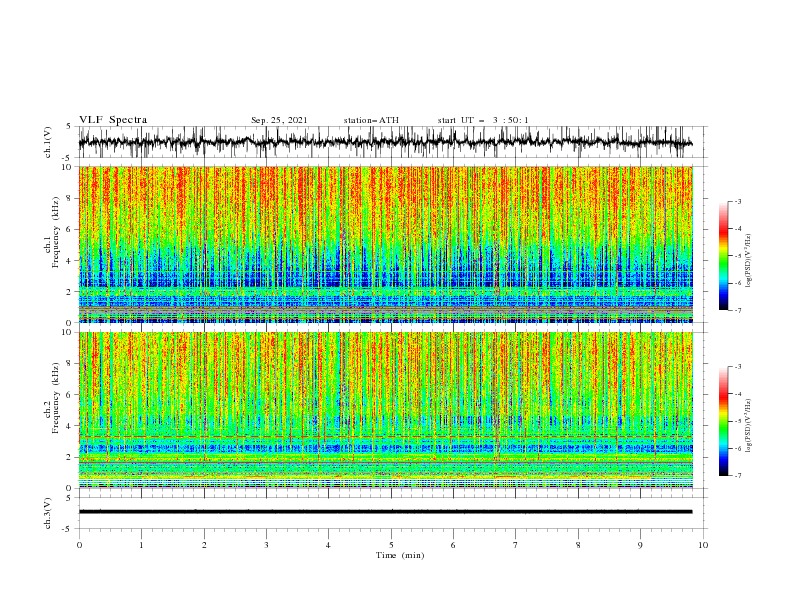Click the lower PSD color scale bar

pyautogui.click(x=723, y=421)
